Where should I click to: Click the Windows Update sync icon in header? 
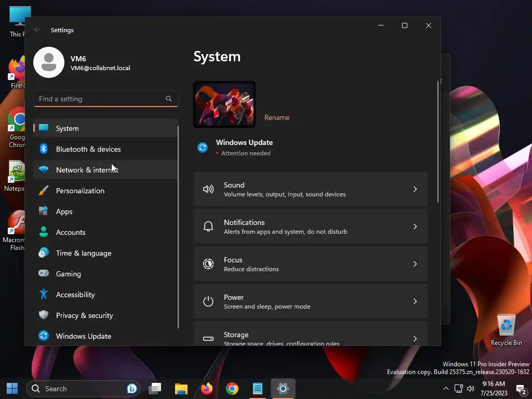203,148
